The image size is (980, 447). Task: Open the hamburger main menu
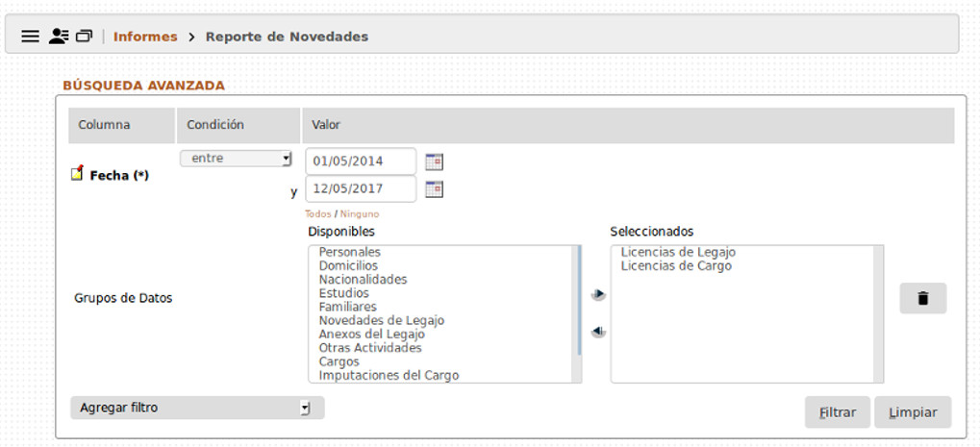(x=30, y=37)
